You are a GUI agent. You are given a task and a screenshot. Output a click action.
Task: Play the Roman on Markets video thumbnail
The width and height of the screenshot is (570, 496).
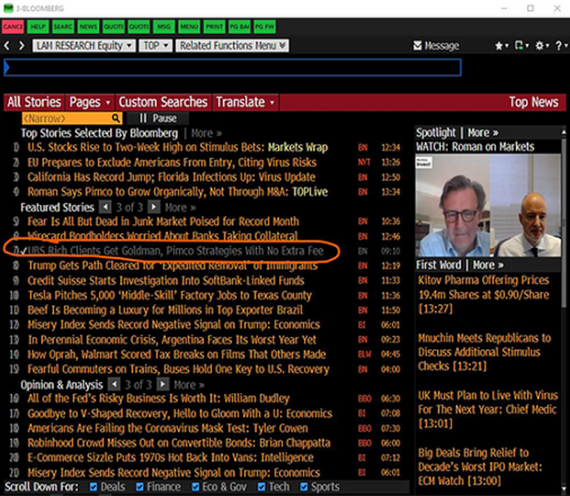(488, 205)
